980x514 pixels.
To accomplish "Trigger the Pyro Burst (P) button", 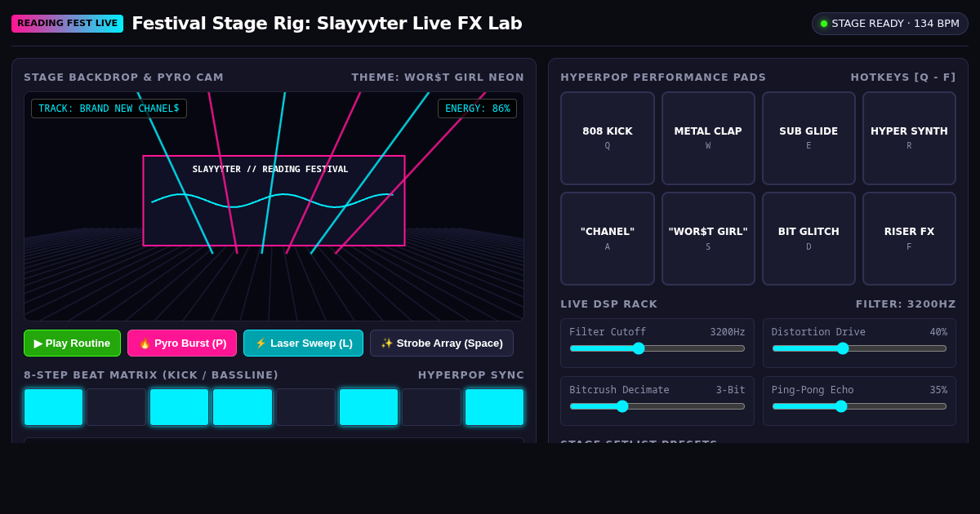I will point(182,343).
